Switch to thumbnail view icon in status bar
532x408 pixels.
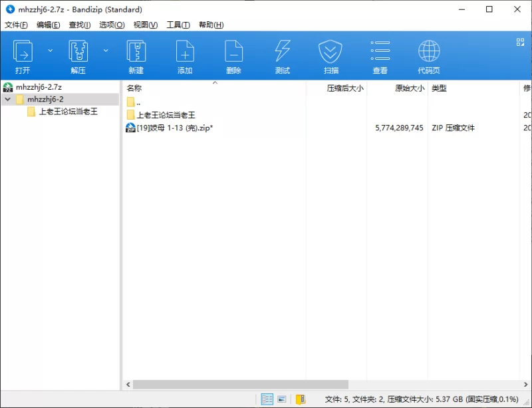click(x=281, y=399)
